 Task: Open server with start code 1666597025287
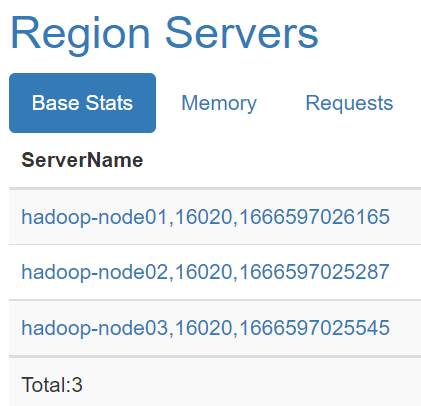[206, 272]
